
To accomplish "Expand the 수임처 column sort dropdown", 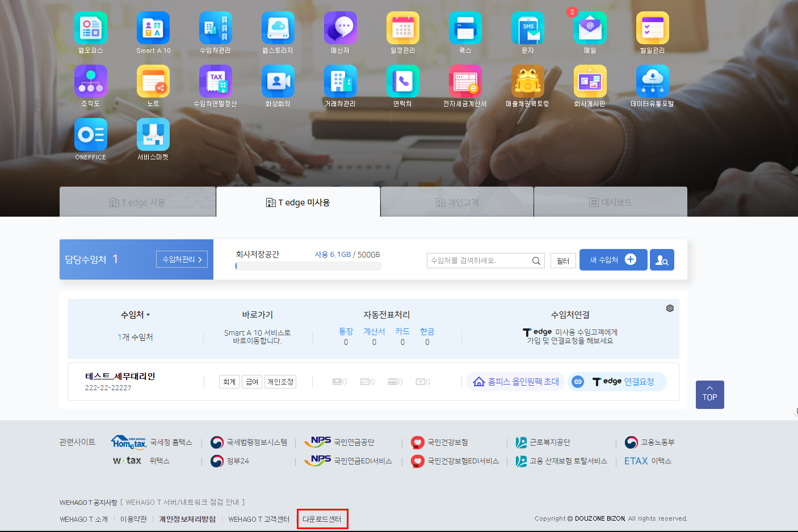I will click(x=135, y=315).
